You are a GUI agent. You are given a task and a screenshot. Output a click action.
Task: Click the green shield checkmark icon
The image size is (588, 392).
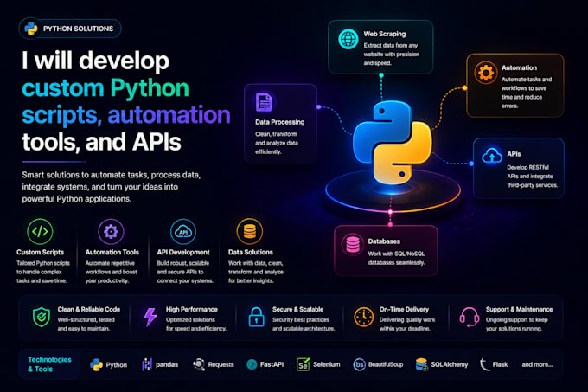[42, 317]
